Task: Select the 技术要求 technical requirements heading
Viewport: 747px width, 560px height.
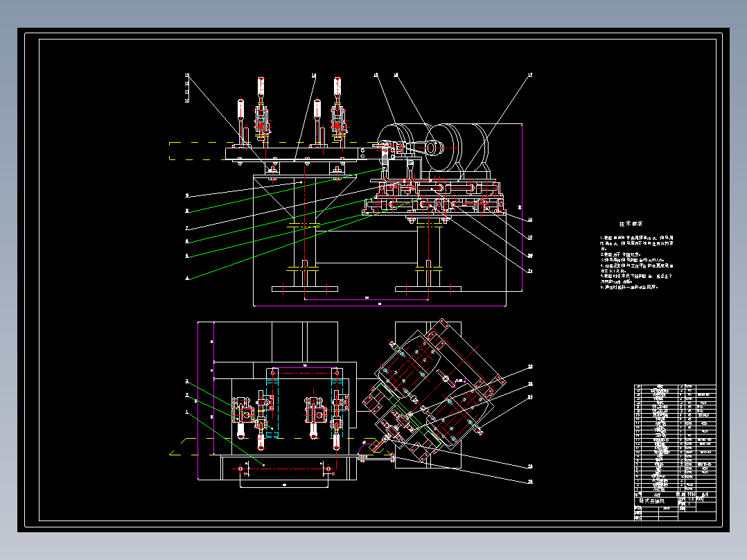Action: 631,224
